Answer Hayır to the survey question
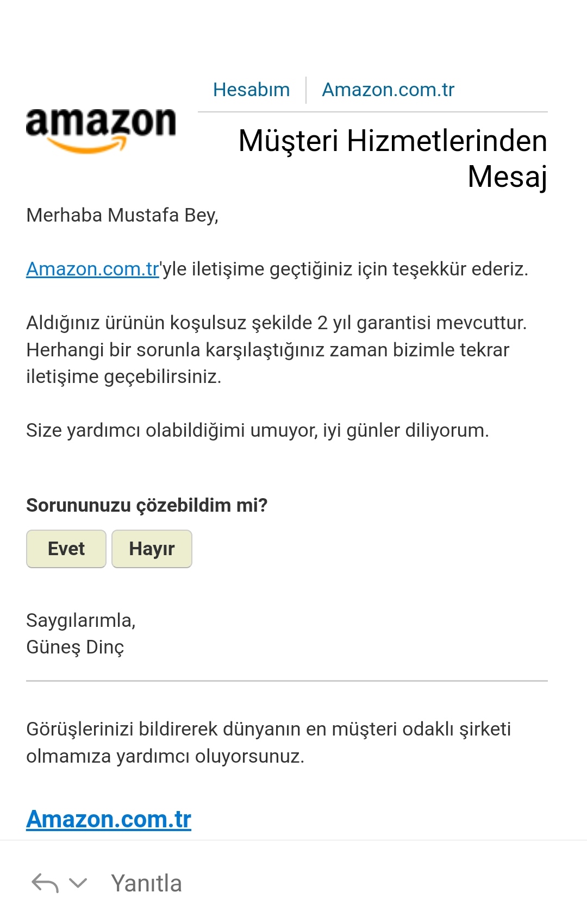Screen dimensions: 587x924 tap(152, 549)
